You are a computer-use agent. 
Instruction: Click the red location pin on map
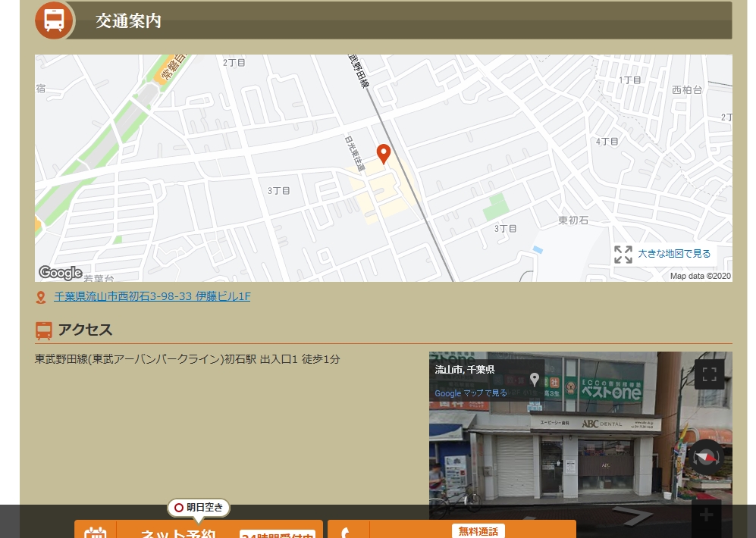[x=384, y=153]
